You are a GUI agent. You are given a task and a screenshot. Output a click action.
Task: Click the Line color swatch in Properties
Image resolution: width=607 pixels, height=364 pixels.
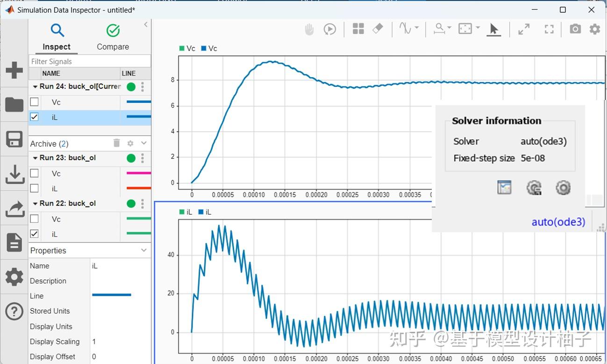point(112,295)
